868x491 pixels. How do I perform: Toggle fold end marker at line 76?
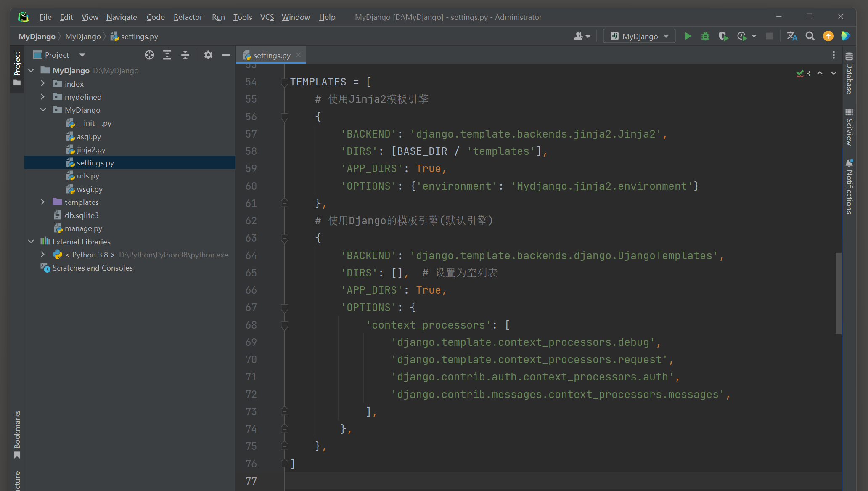284,463
